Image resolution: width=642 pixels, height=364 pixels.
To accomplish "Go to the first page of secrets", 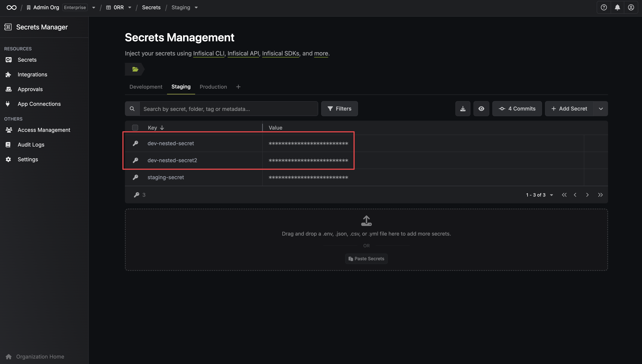I will click(564, 195).
